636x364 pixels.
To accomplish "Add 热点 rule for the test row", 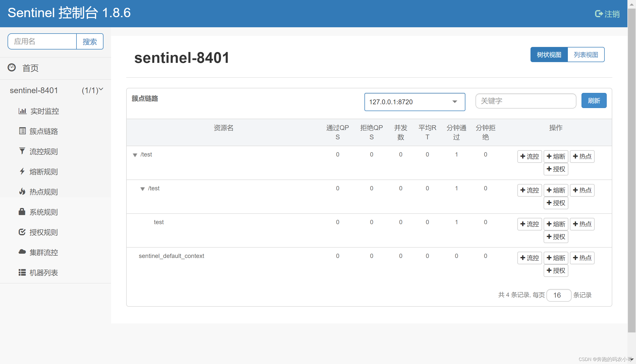I will point(582,224).
